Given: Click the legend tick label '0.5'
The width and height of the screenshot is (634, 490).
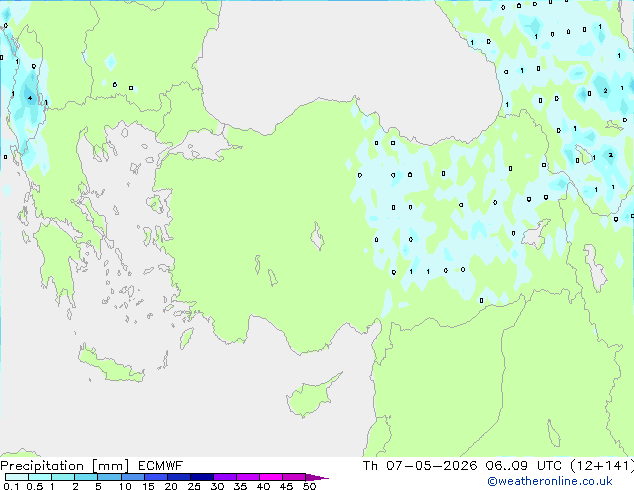Looking at the screenshot, I should (34, 486).
